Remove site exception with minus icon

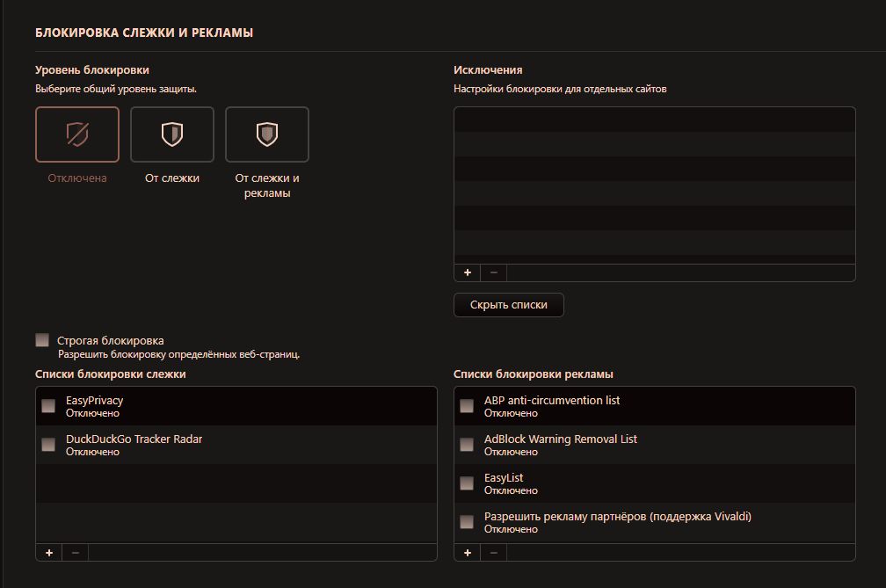[493, 272]
